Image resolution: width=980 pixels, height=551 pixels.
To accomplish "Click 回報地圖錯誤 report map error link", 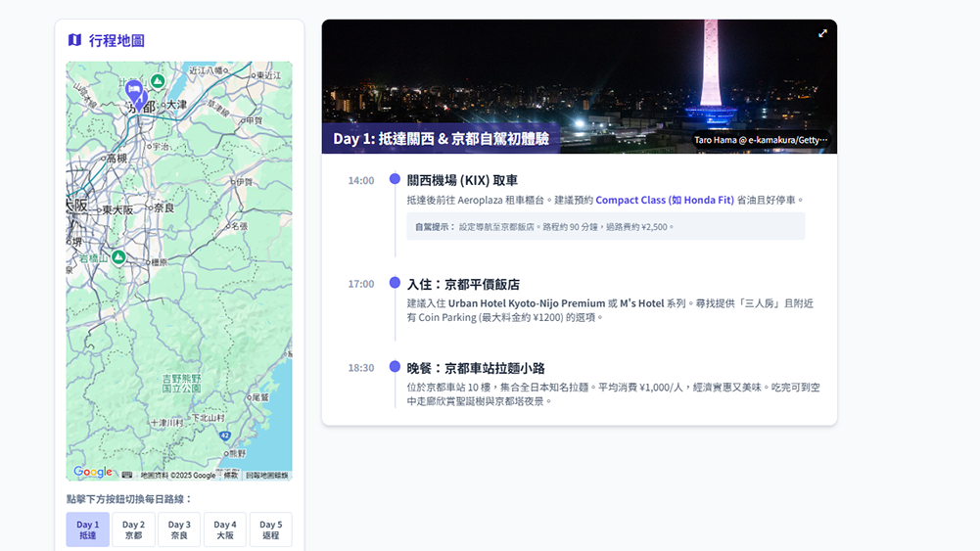I will (x=266, y=476).
